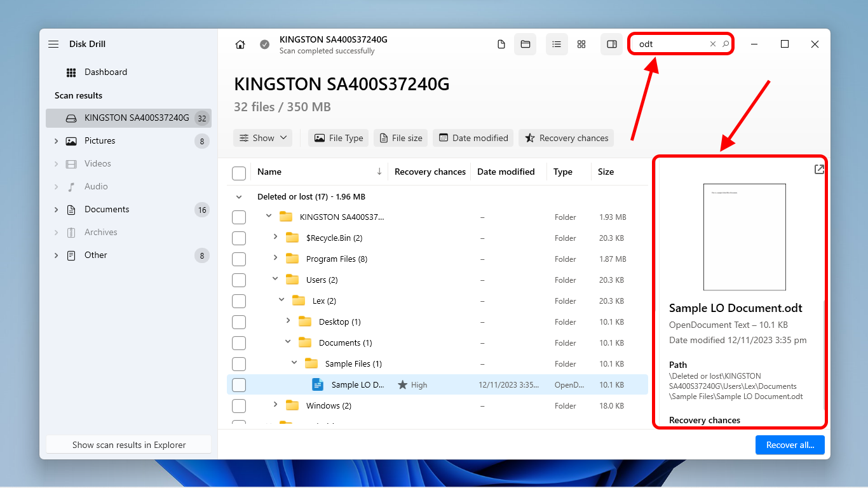Select list view layout icon
868x488 pixels.
point(557,44)
